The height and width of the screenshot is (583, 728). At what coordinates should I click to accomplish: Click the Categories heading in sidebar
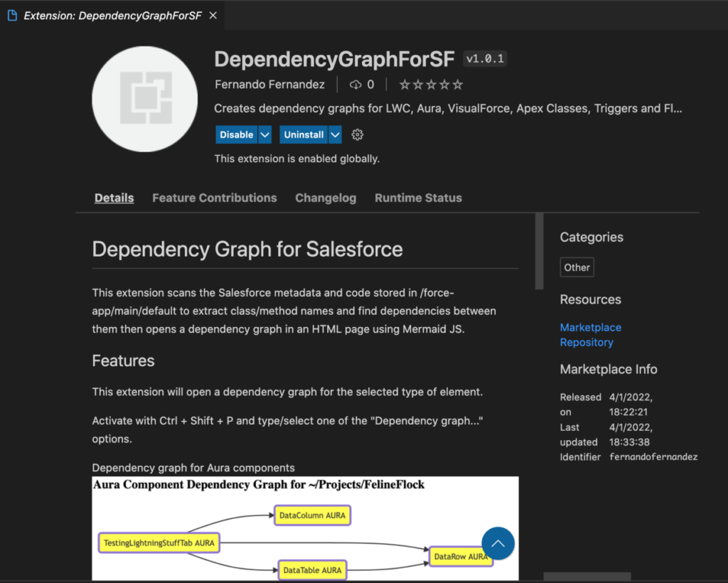tap(591, 237)
